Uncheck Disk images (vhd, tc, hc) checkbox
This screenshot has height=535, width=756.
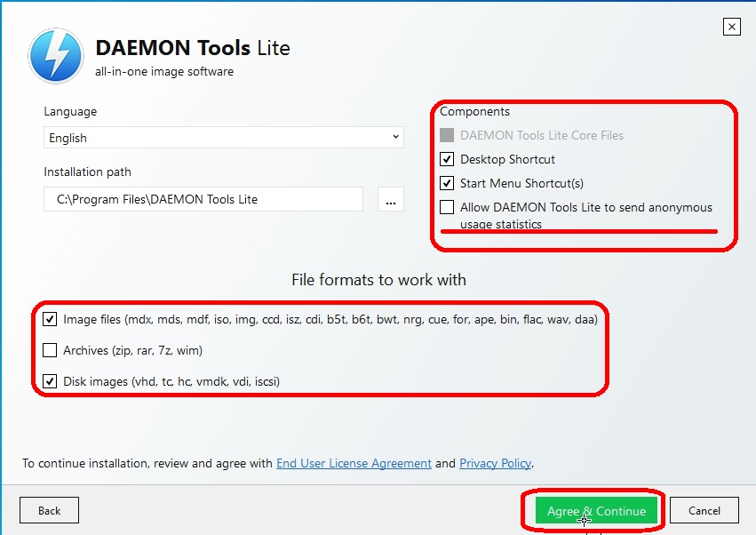click(50, 381)
